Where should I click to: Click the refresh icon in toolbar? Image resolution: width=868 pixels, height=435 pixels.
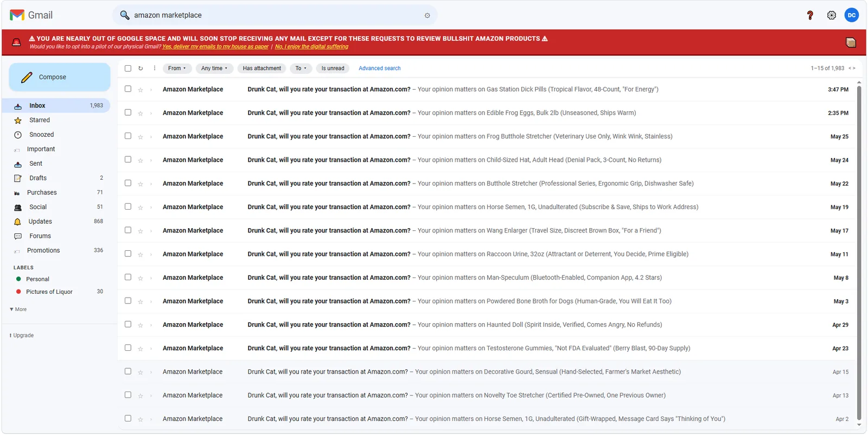[x=141, y=68]
